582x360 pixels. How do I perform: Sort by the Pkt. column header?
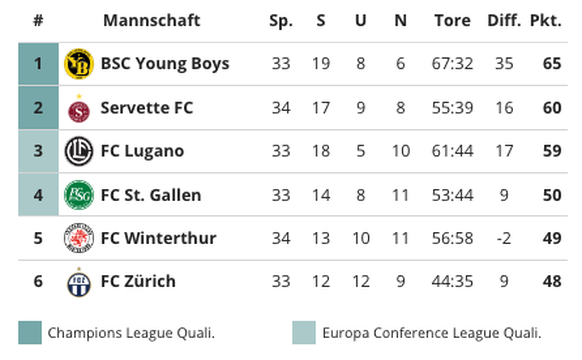click(x=546, y=20)
